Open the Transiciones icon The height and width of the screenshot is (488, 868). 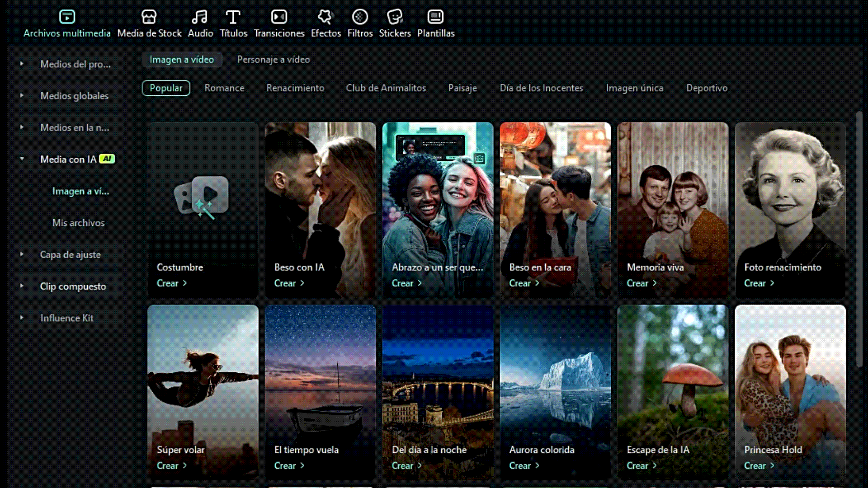tap(279, 17)
